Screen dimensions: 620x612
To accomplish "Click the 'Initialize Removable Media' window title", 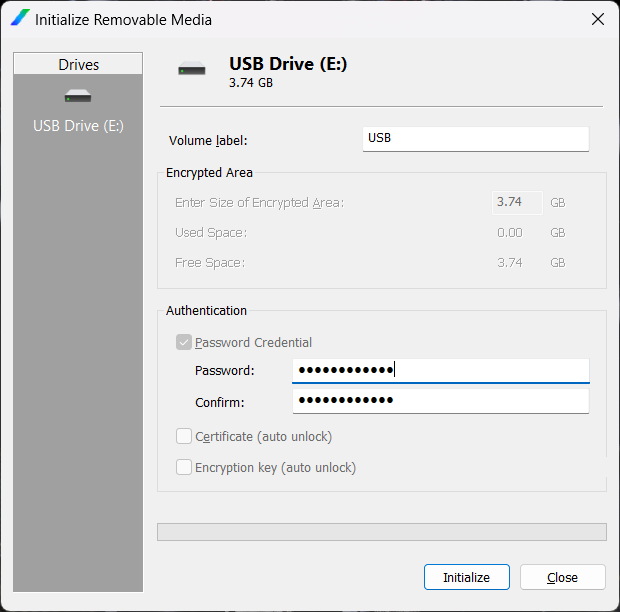I will (x=123, y=20).
